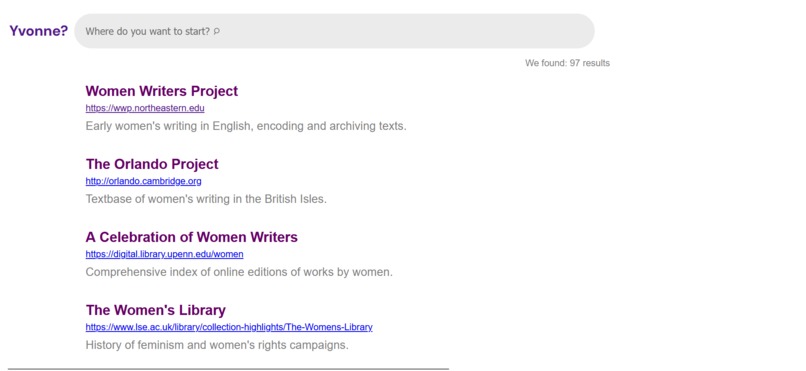Focus the 'Where do you want to start?' search field
This screenshot has height=371, width=806.
(334, 31)
